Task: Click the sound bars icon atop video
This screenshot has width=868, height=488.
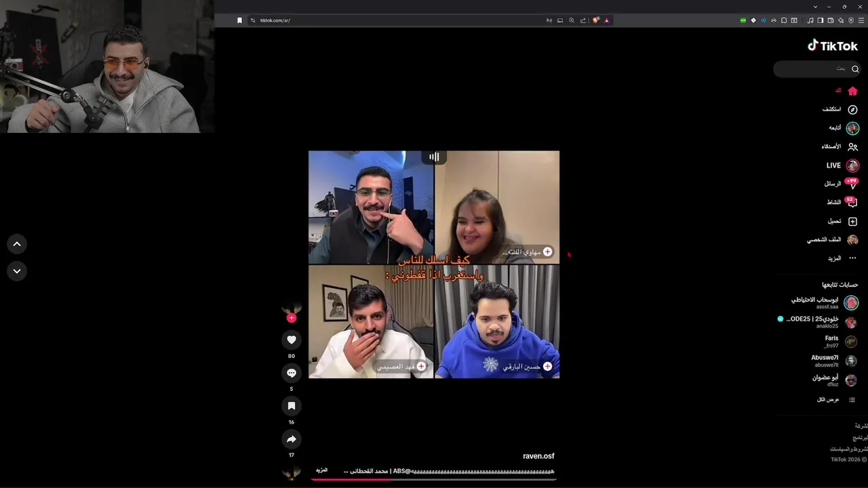Action: [434, 157]
